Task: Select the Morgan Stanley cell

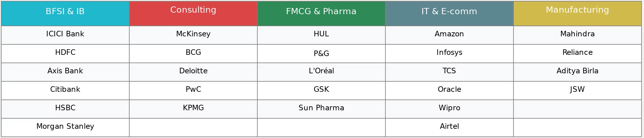Action: click(x=65, y=127)
